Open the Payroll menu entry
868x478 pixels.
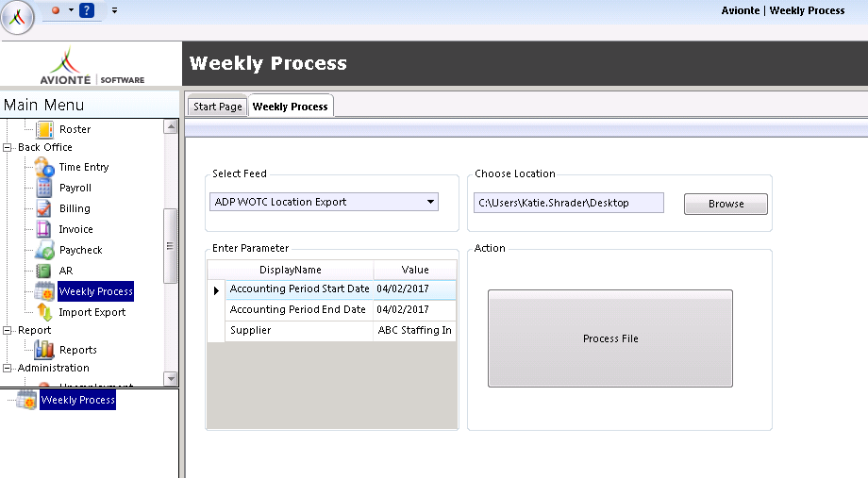point(75,189)
